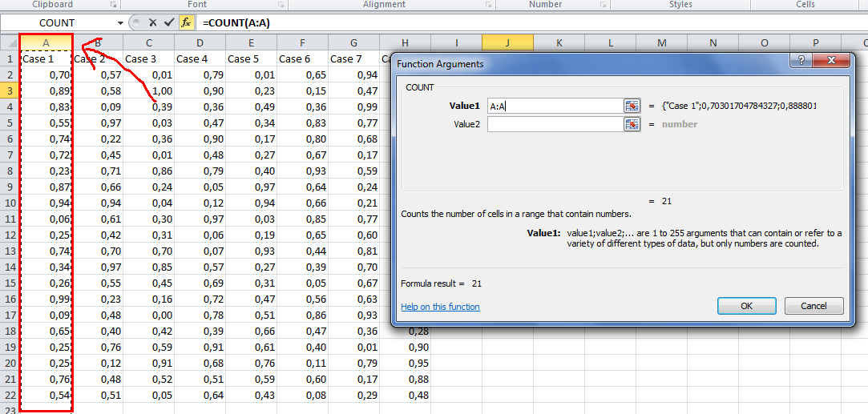This screenshot has height=414, width=868.
Task: Expand the Name Box dropdown arrow
Action: click(121, 23)
